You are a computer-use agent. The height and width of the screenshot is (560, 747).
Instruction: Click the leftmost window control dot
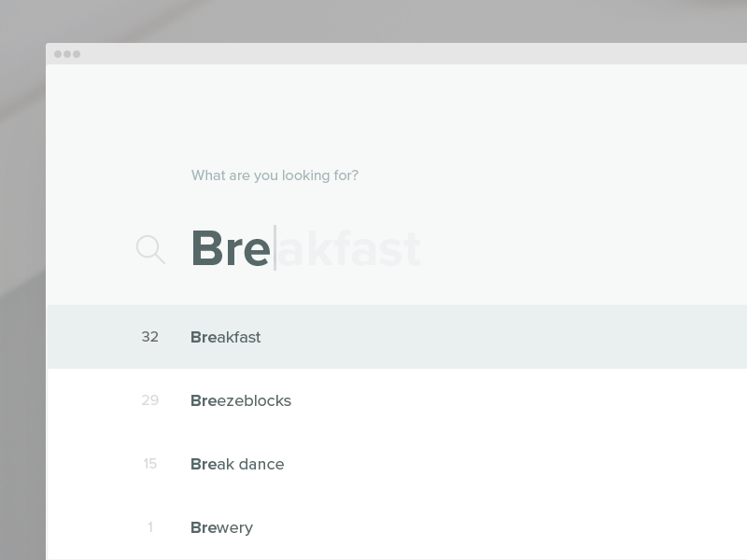(x=58, y=54)
